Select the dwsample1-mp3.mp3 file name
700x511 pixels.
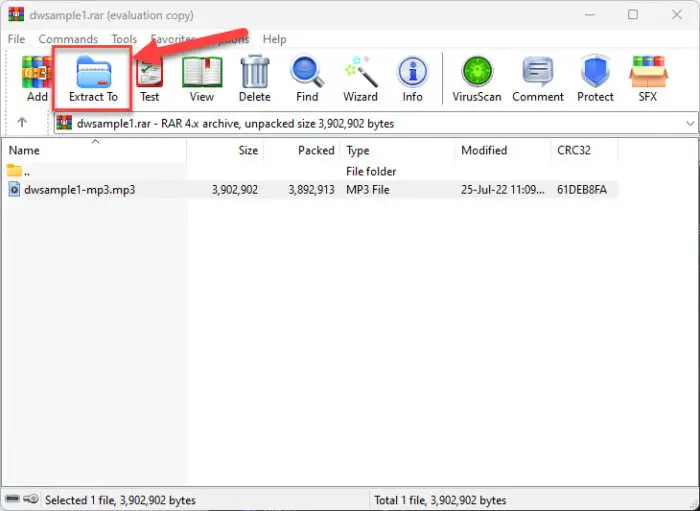tap(79, 190)
